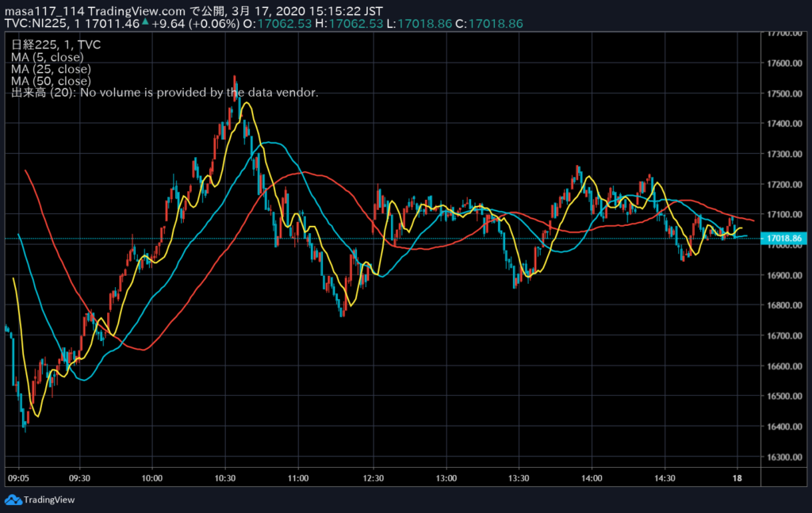Click the 16700.00 price axis label
The width and height of the screenshot is (812, 513).
point(784,336)
